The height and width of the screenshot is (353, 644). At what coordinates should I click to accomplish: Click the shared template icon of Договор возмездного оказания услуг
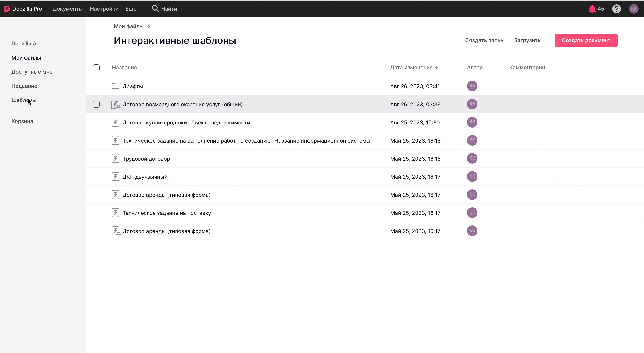coord(116,104)
